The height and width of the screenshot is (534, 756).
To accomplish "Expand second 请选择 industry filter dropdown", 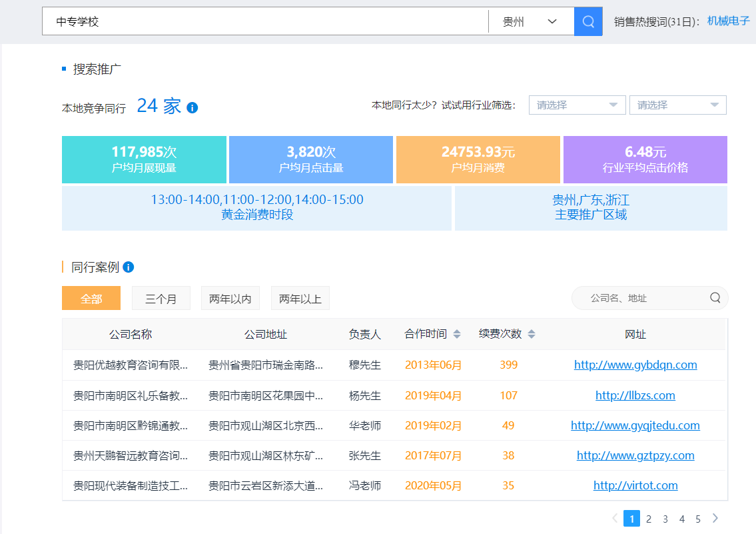I will point(677,105).
